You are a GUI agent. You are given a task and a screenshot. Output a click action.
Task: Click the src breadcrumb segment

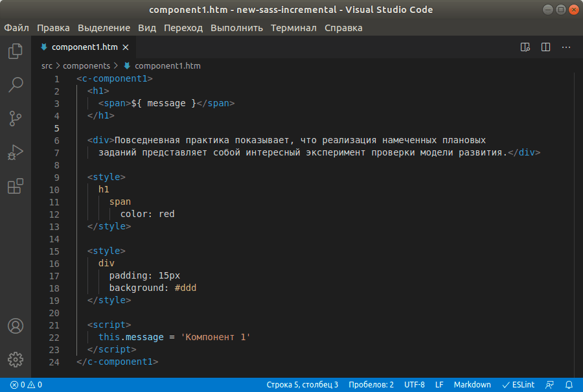(47, 65)
